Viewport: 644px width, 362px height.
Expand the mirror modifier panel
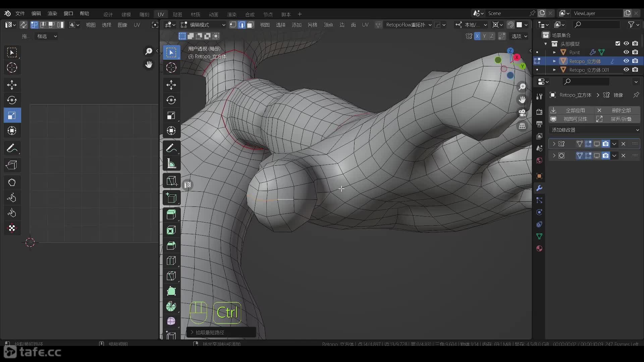tap(554, 144)
